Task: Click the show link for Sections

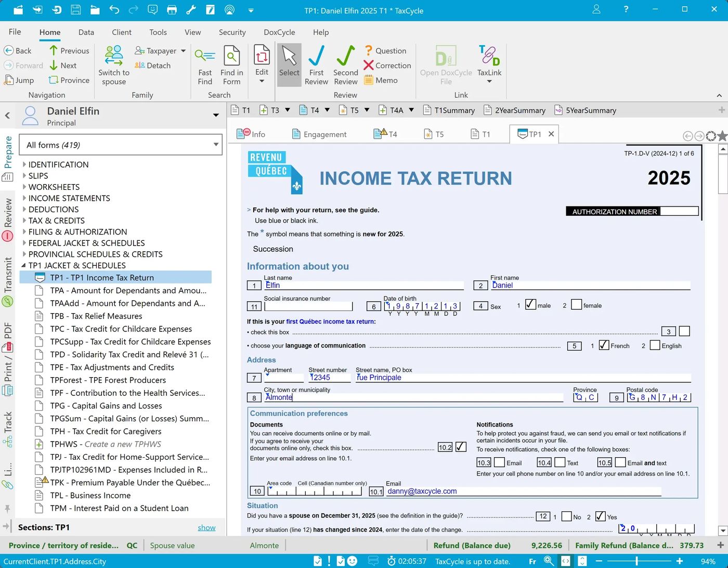Action: (x=206, y=527)
